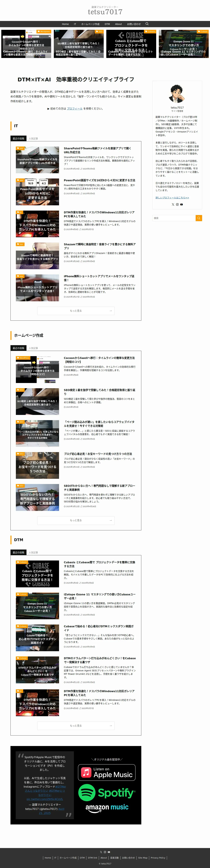Click the Spotify logo
The image size is (210, 868).
pos(107,793)
